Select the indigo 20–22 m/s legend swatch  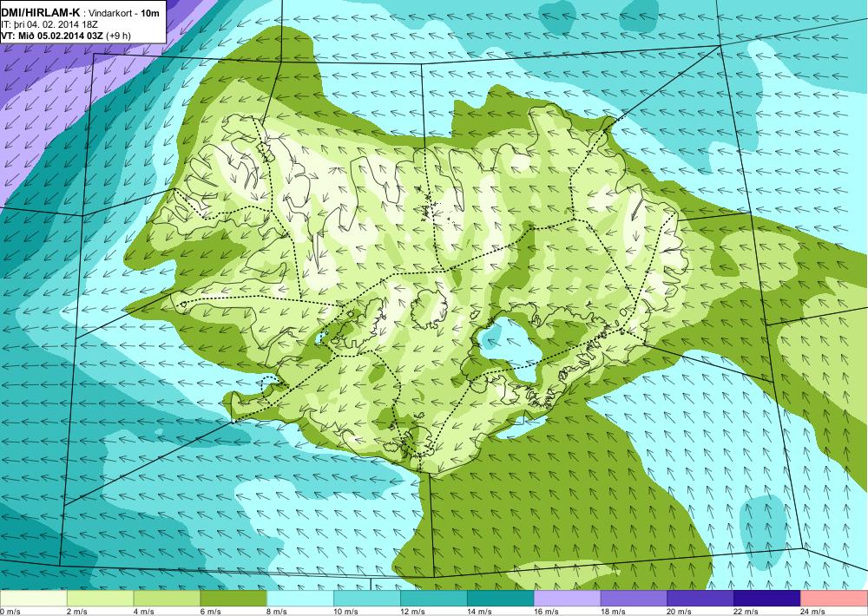(700, 598)
